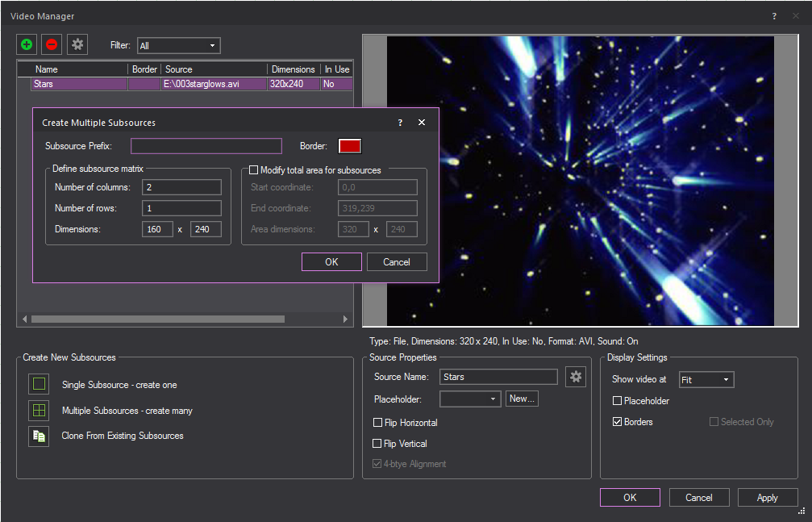
Task: Click the New... button for Placeholder
Action: [522, 398]
